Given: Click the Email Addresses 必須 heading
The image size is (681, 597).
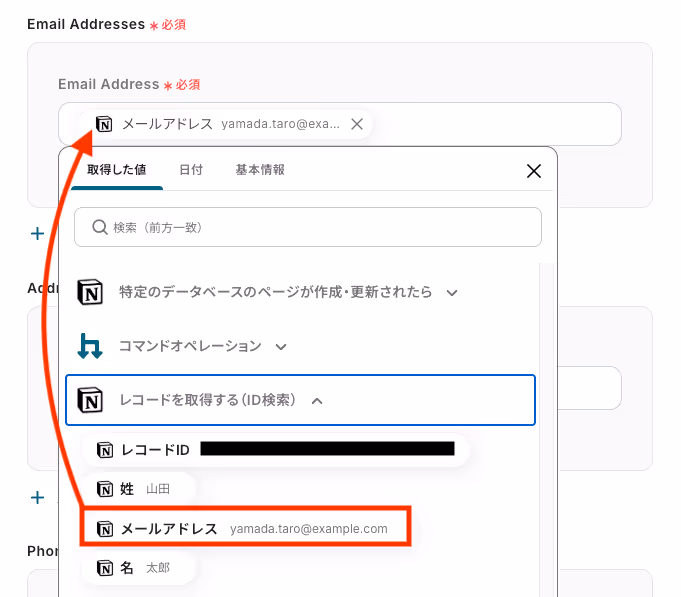Looking at the screenshot, I should pos(106,24).
